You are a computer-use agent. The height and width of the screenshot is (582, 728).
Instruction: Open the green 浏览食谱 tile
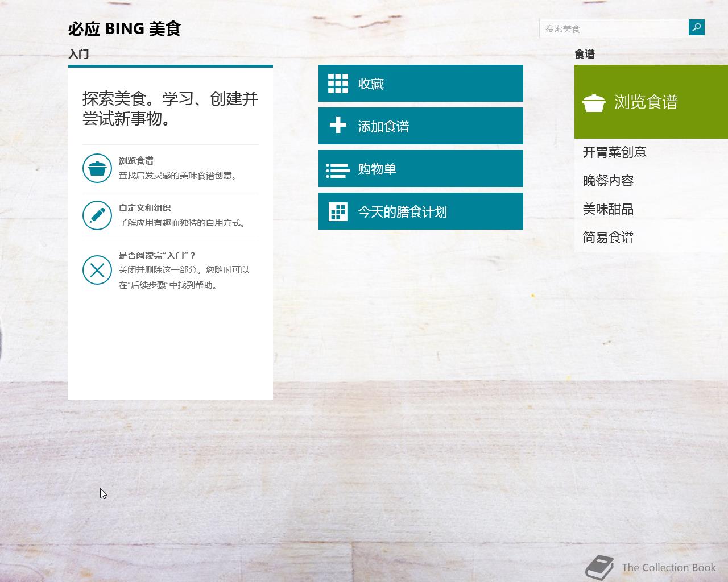coord(651,102)
